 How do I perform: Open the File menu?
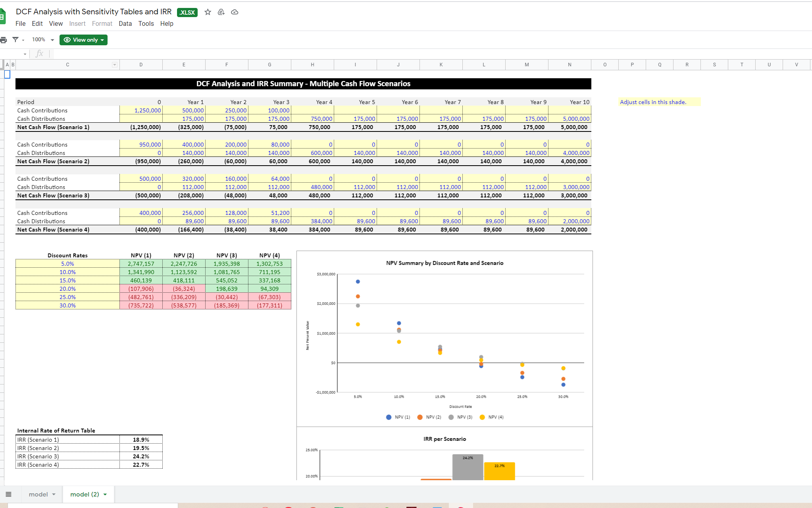[x=21, y=23]
